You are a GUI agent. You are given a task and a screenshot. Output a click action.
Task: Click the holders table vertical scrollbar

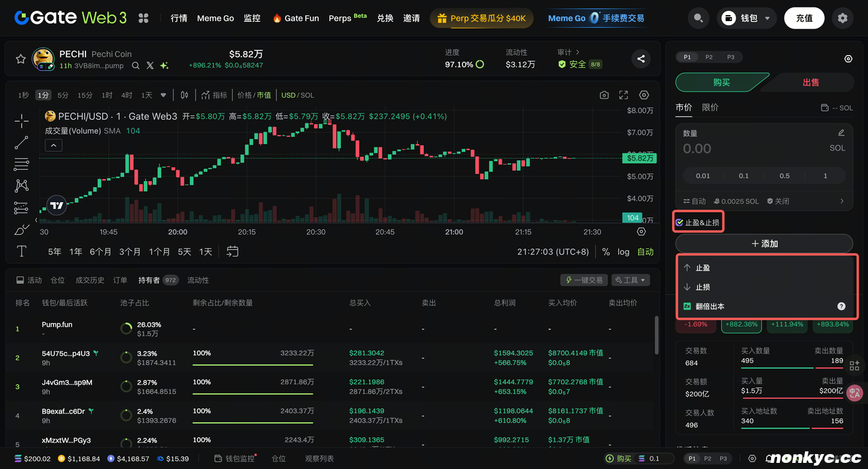(x=656, y=336)
